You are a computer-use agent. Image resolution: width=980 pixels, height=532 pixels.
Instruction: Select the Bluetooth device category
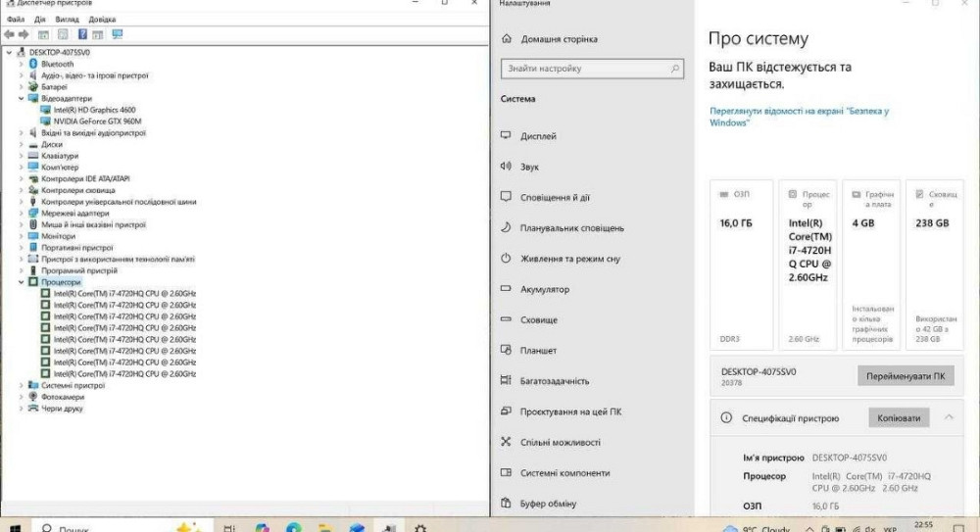click(57, 64)
